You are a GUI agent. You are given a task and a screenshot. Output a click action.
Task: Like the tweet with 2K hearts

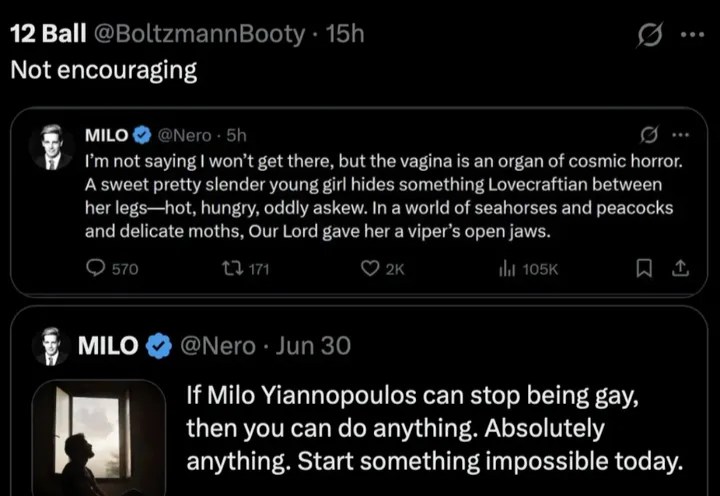tap(370, 268)
